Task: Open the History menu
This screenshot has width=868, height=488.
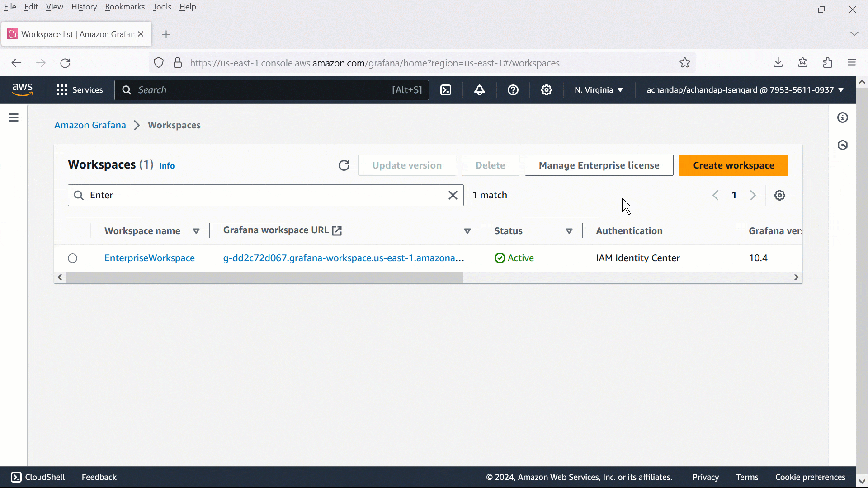Action: (x=84, y=7)
